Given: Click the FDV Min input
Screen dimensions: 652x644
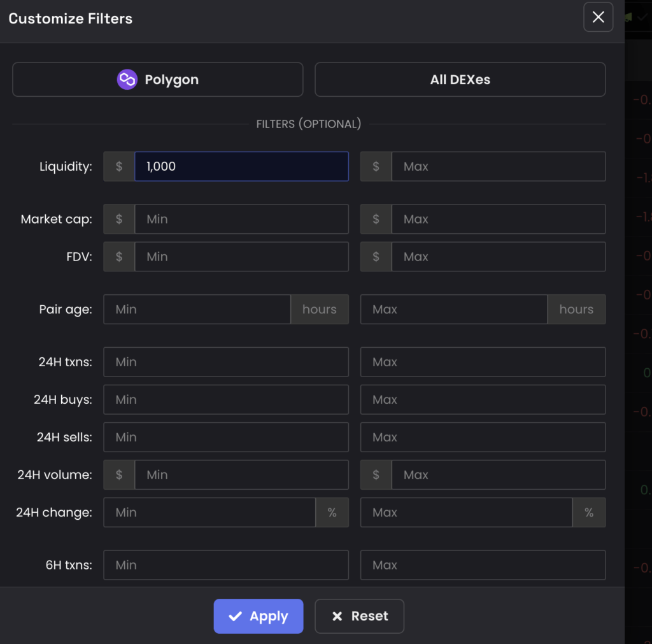Looking at the screenshot, I should (x=241, y=257).
